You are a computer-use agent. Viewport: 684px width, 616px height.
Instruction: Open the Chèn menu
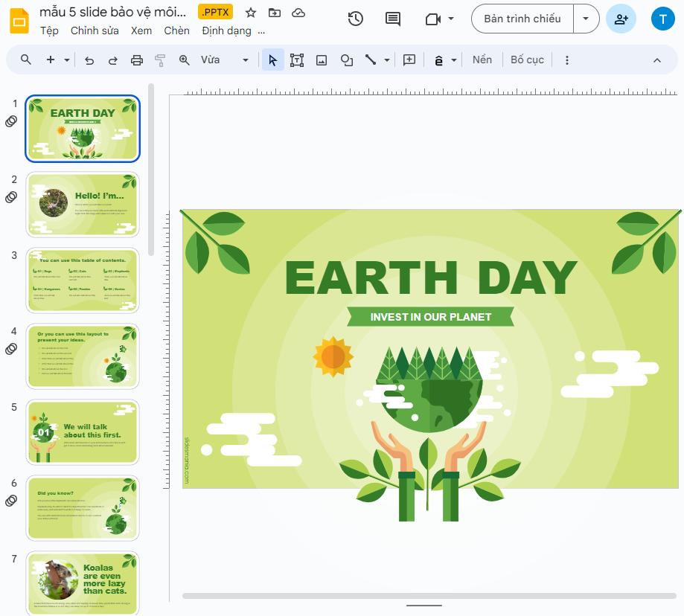tap(176, 31)
